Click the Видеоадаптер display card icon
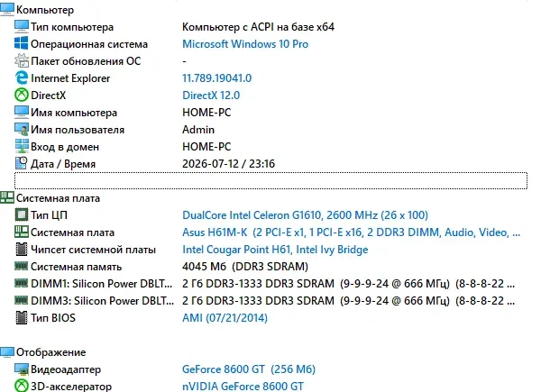Viewport: 541px width, 392px height. click(21, 369)
